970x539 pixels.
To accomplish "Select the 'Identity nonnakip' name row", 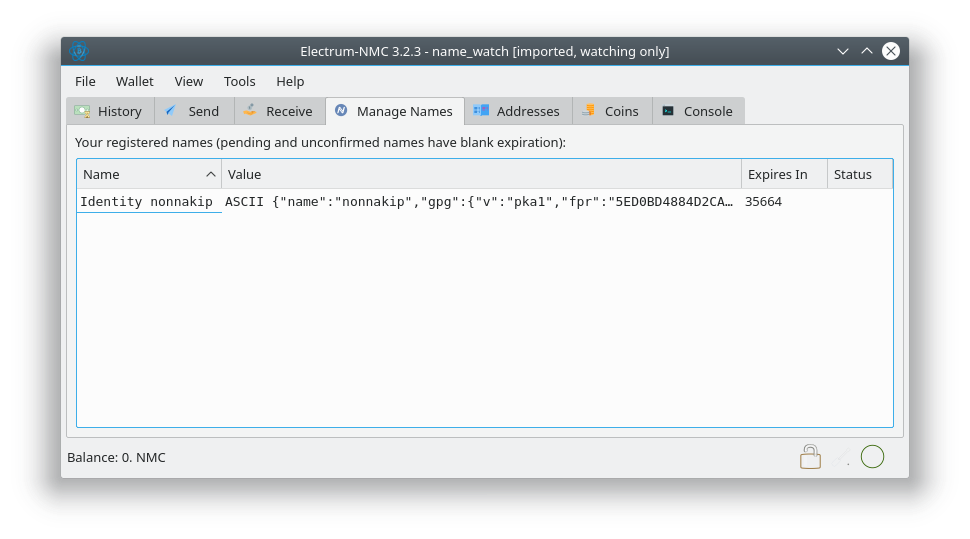I will pyautogui.click(x=149, y=202).
